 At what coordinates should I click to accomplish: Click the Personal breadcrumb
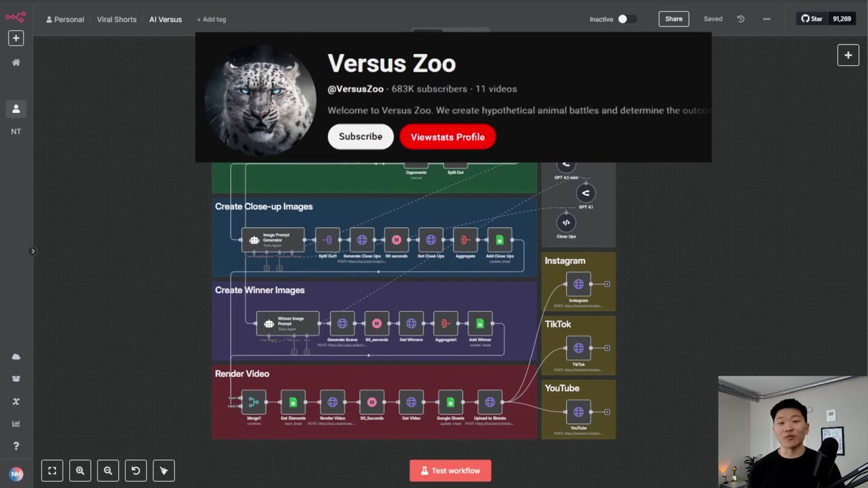tap(65, 19)
